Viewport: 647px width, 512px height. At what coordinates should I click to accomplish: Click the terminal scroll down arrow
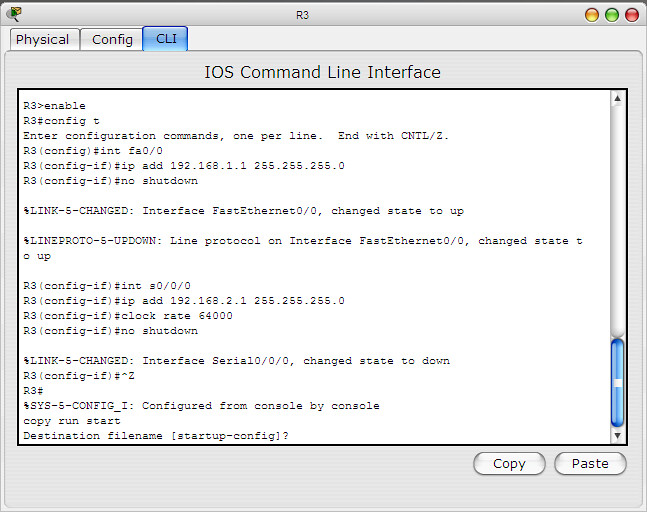[617, 435]
